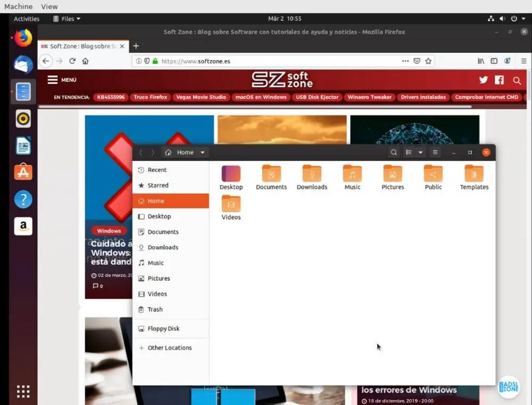Click the SoftZone site search icon

517,80
